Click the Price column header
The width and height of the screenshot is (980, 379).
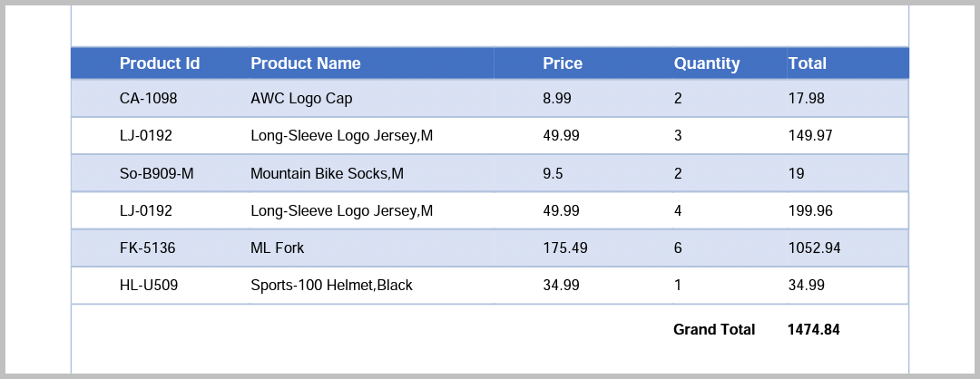click(563, 63)
